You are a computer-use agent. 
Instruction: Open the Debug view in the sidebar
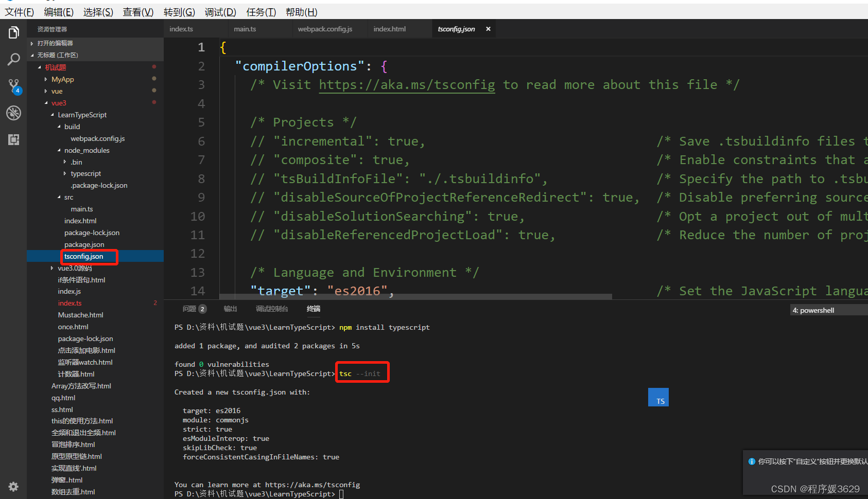click(13, 113)
